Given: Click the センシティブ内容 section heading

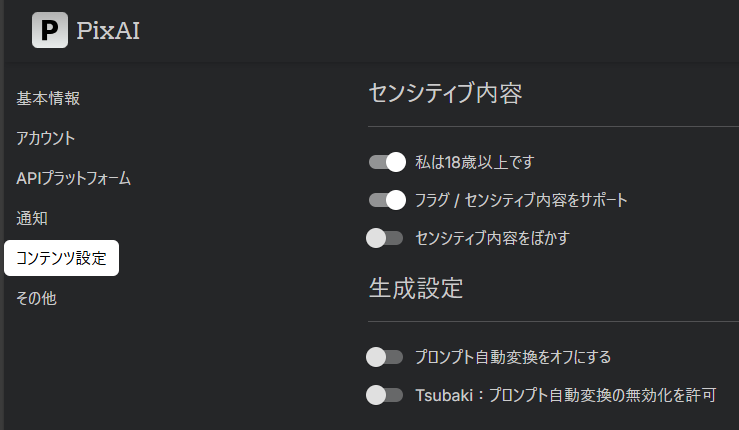Looking at the screenshot, I should (x=446, y=94).
